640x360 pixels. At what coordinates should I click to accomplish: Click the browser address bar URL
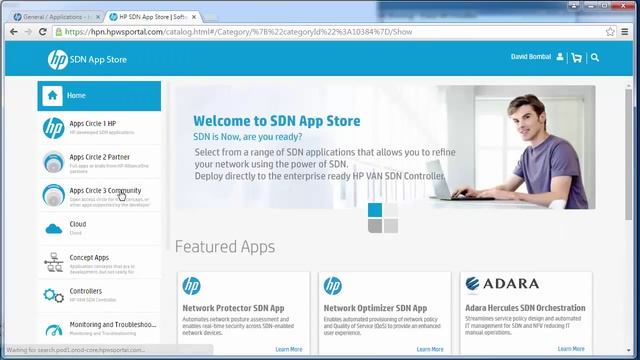(238, 32)
